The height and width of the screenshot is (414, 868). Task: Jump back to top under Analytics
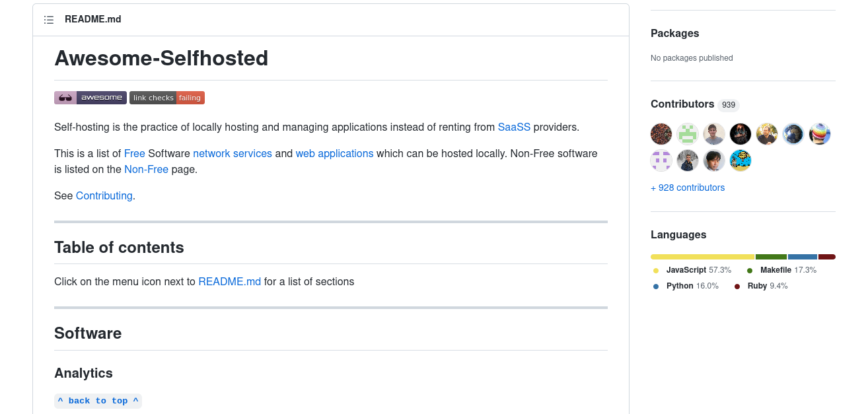pos(98,401)
